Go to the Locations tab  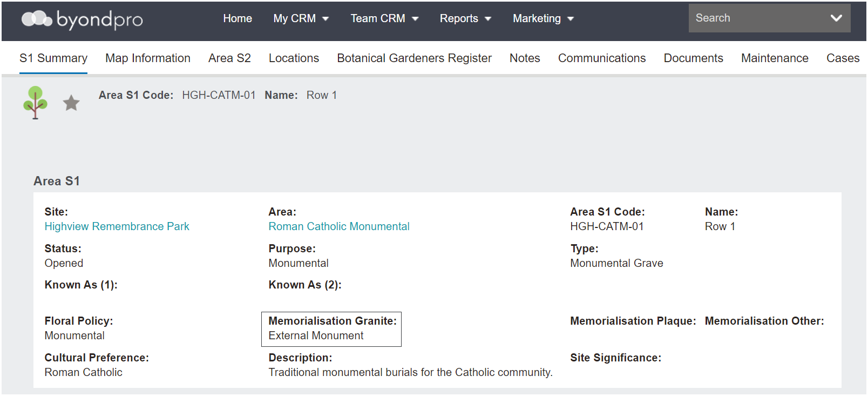[294, 58]
